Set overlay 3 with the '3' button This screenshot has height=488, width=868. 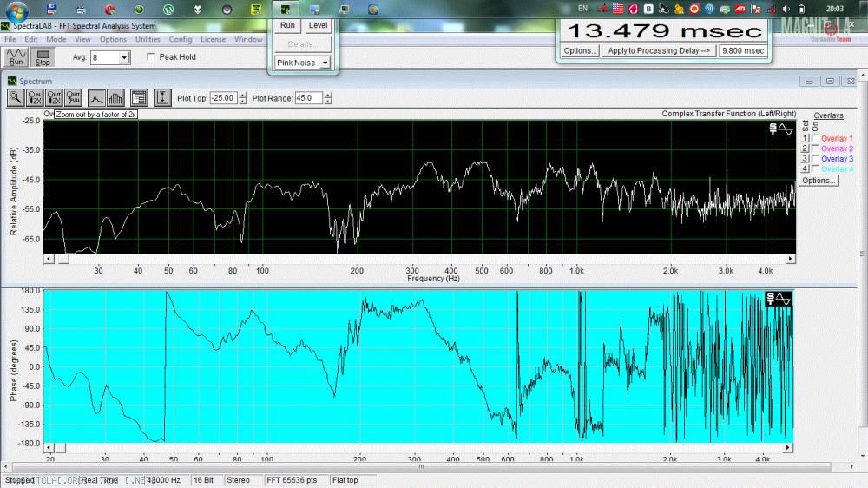806,158
